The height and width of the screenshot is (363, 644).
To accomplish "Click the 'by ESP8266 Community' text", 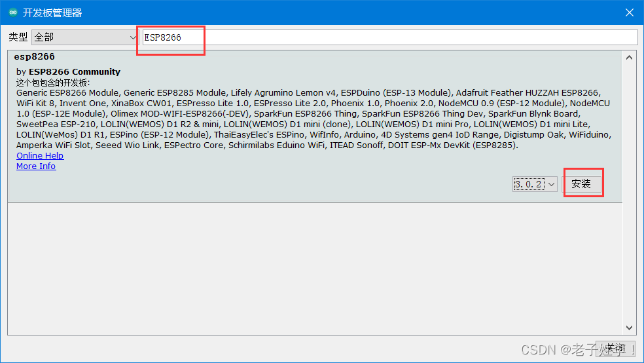I will (x=68, y=72).
